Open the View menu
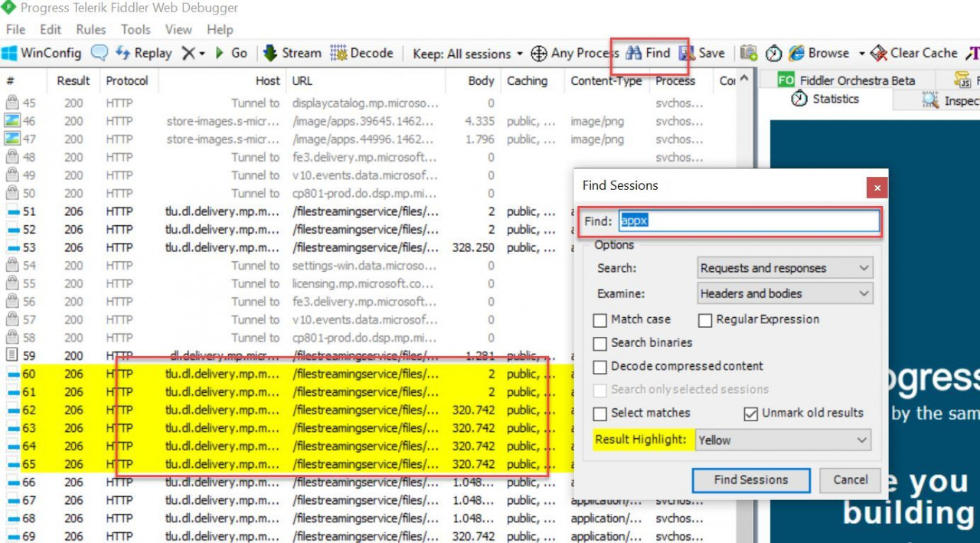The width and height of the screenshot is (980, 543). [x=178, y=30]
